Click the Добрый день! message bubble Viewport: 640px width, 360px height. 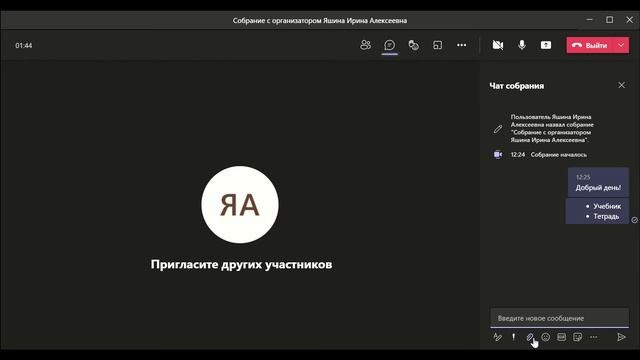click(598, 182)
